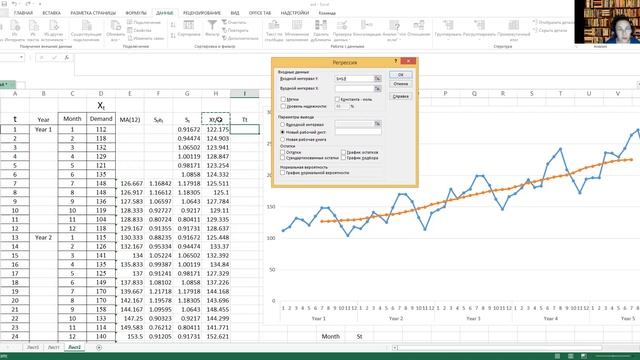Viewport: 640px width, 360px height.
Task: Click the 'Повторить' reapply filter item
Action: click(x=235, y=30)
